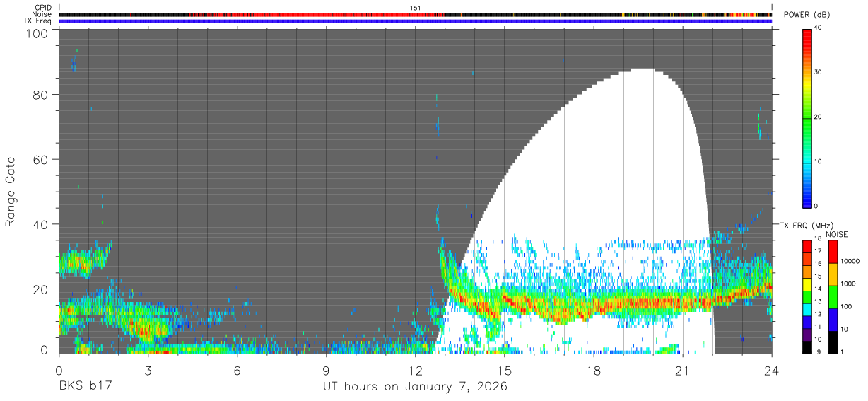Click the 12 hour tick on the time axis
Screen dimensions: 868x401
(x=415, y=371)
